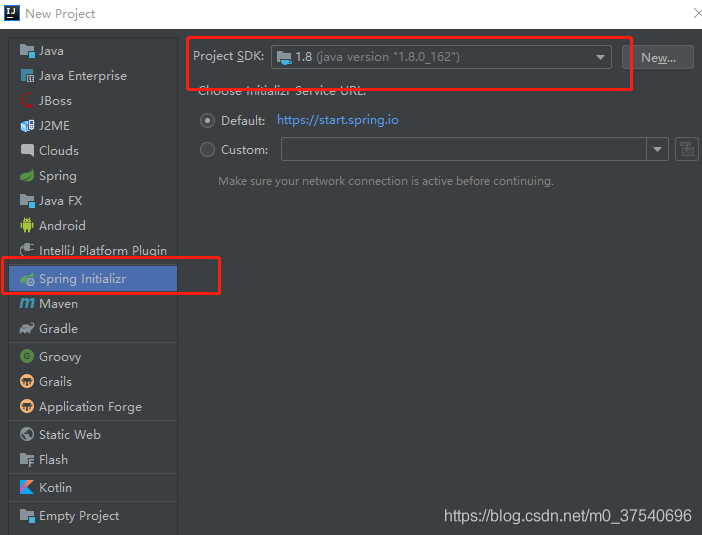Image resolution: width=702 pixels, height=535 pixels.
Task: Click the Grails orange icon
Action: 27,381
